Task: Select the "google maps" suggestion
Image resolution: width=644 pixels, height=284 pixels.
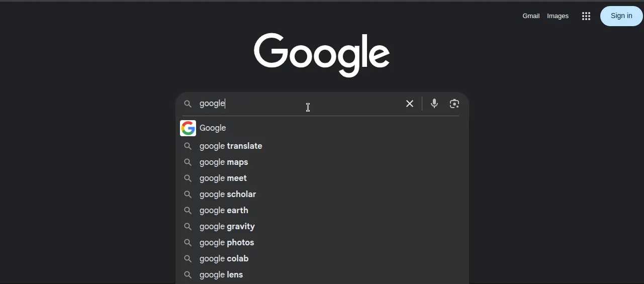Action: [x=224, y=162]
